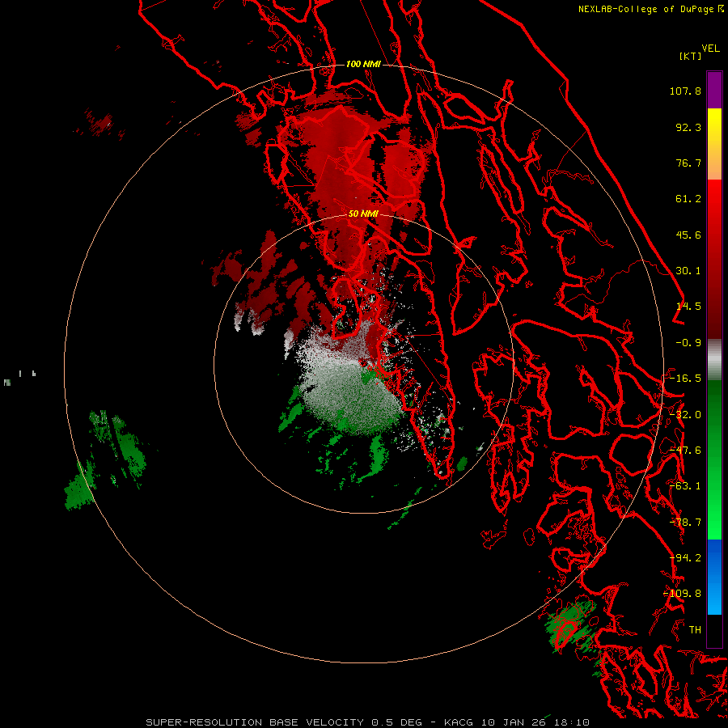
Task: Click the [KT] units label
Action: pos(690,56)
